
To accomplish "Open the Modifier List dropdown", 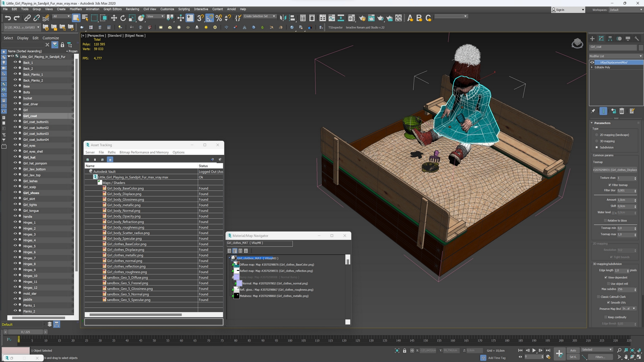I will point(616,56).
